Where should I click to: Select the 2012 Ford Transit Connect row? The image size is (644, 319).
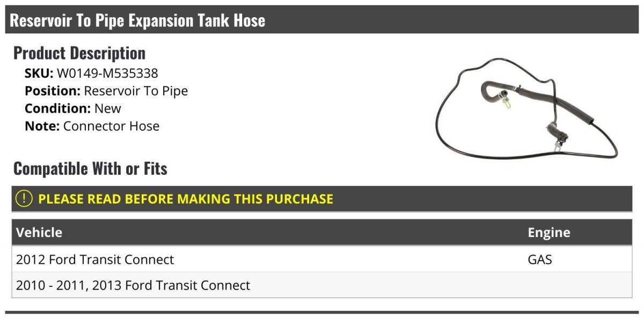click(322, 259)
